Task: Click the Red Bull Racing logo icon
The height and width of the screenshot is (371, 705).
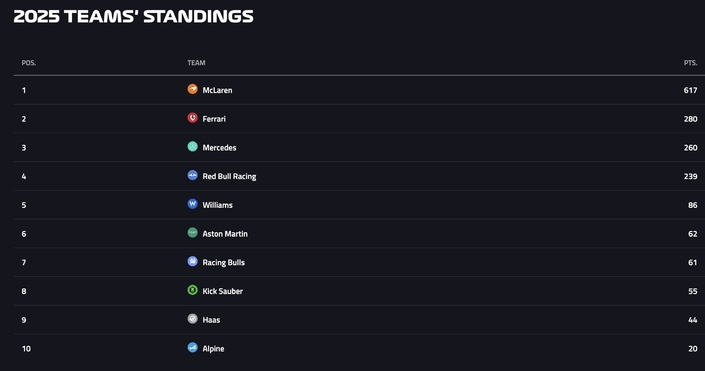Action: pos(192,175)
